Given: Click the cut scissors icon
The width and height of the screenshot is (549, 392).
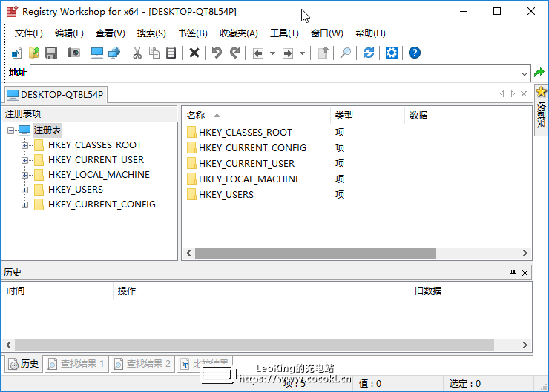Looking at the screenshot, I should pos(137,53).
